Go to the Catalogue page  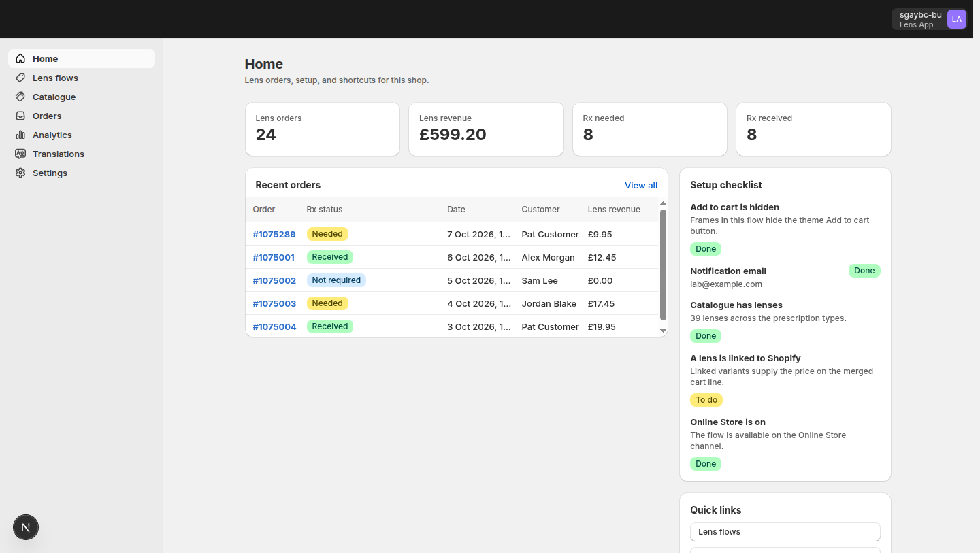point(82,97)
